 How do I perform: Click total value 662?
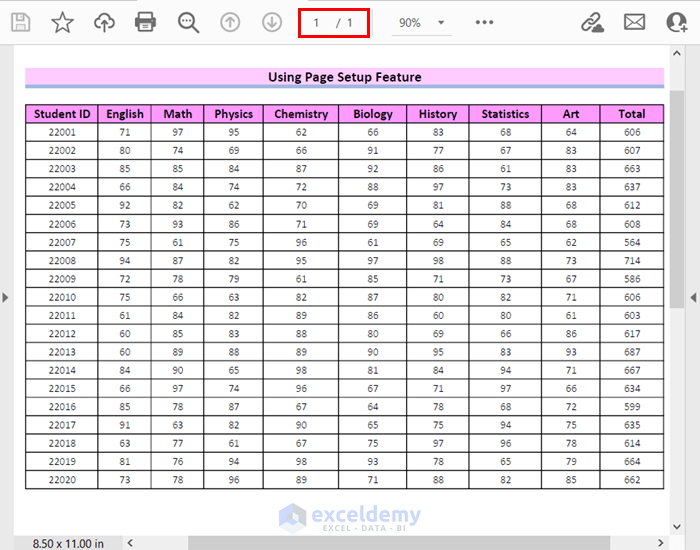point(632,480)
